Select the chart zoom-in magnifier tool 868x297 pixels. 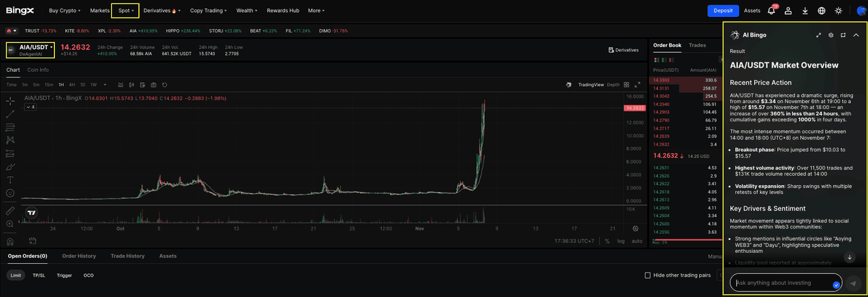[10, 224]
